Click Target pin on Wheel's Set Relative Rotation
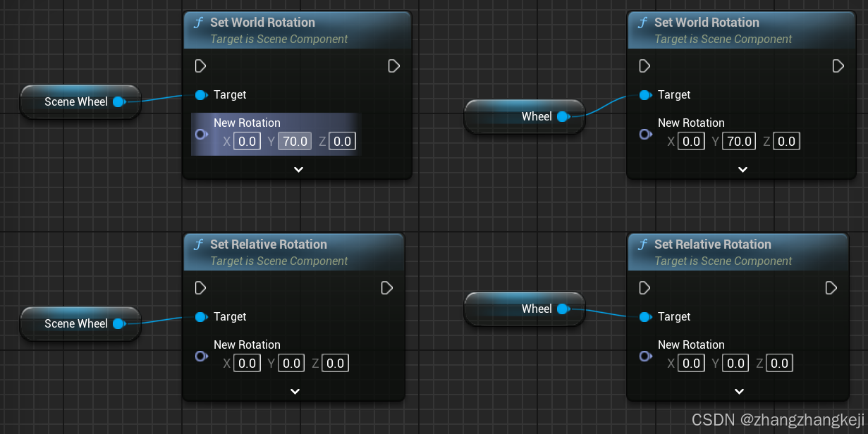This screenshot has width=868, height=434. [645, 317]
